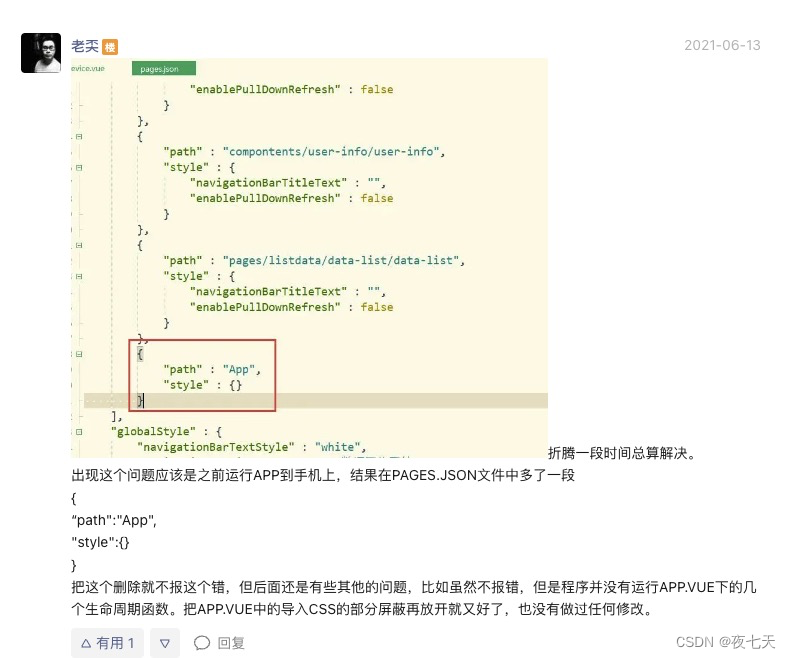791x658 pixels.
Task: Downvote the comment with the down triangle
Action: click(x=165, y=643)
